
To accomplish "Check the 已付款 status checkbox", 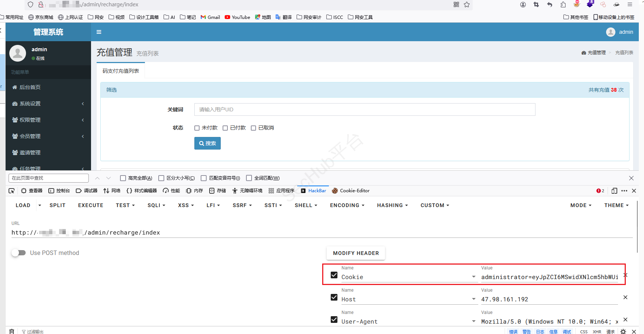I will tap(225, 128).
